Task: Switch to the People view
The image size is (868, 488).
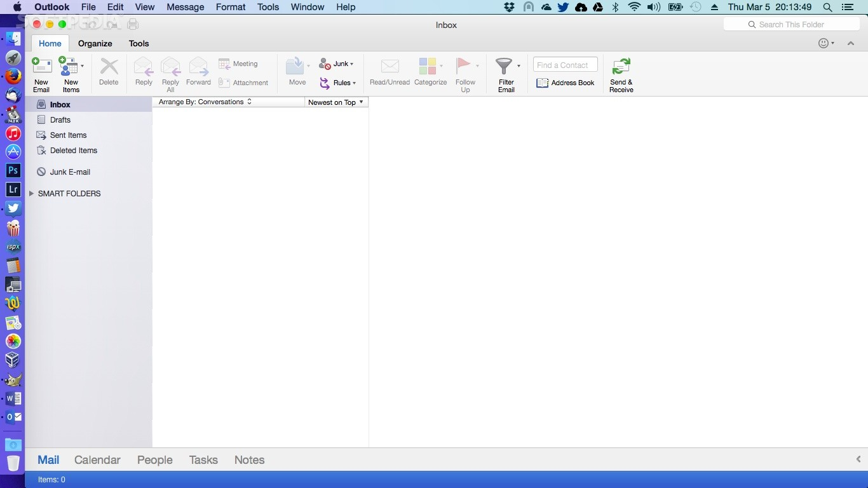Action: point(155,459)
